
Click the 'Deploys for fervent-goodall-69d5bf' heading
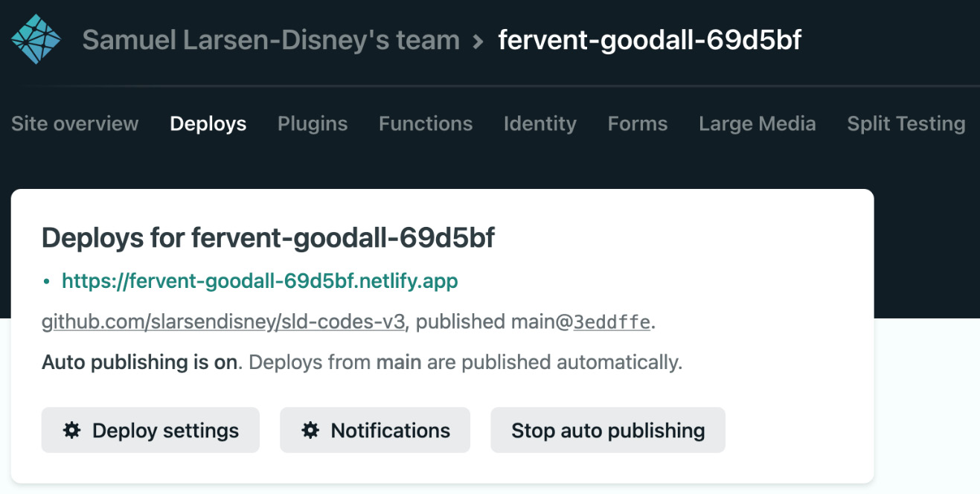(x=268, y=238)
